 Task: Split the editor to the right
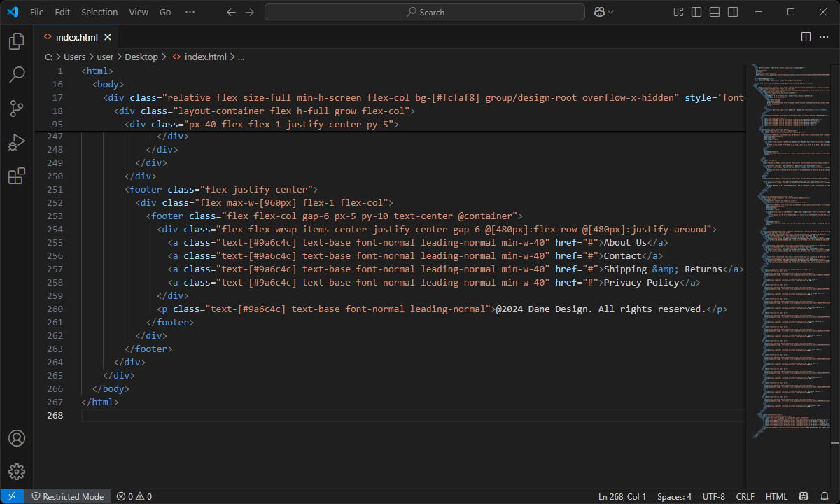coord(806,36)
